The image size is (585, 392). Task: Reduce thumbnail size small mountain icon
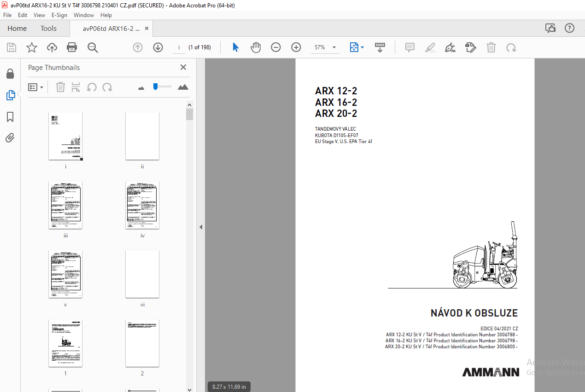pos(141,87)
